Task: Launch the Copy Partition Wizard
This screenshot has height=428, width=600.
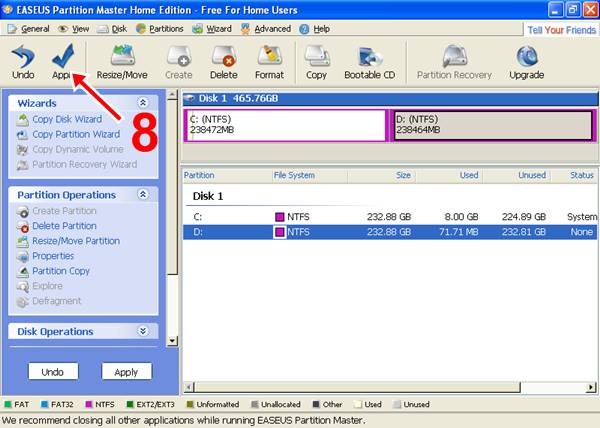Action: [68, 134]
